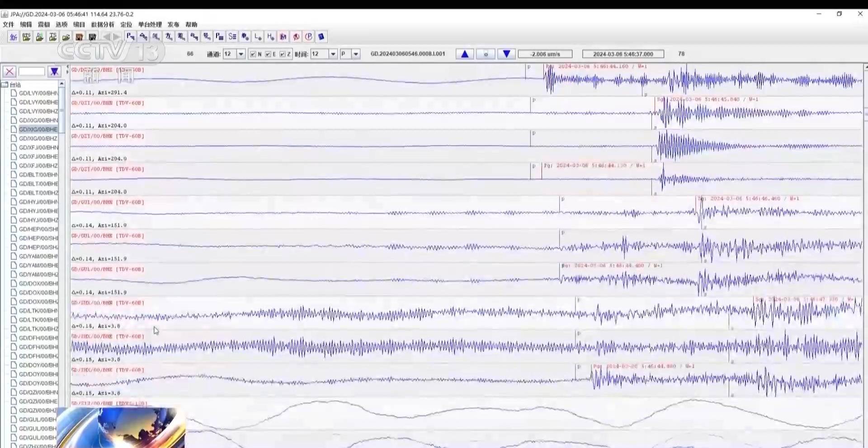This screenshot has width=868, height=448.
Task: Click the GD/OZT/00/BHN [TDV-60B] trace label
Action: [x=108, y=103]
